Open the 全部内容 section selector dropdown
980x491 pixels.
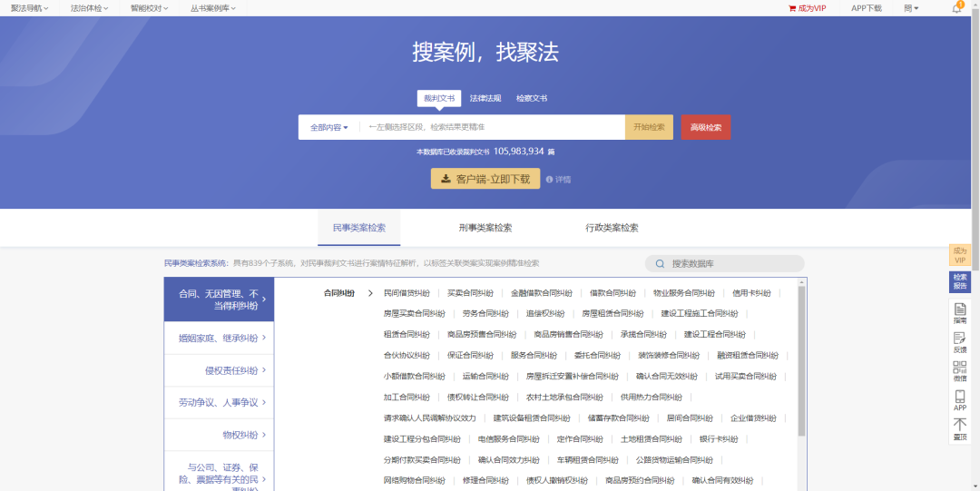(x=329, y=127)
